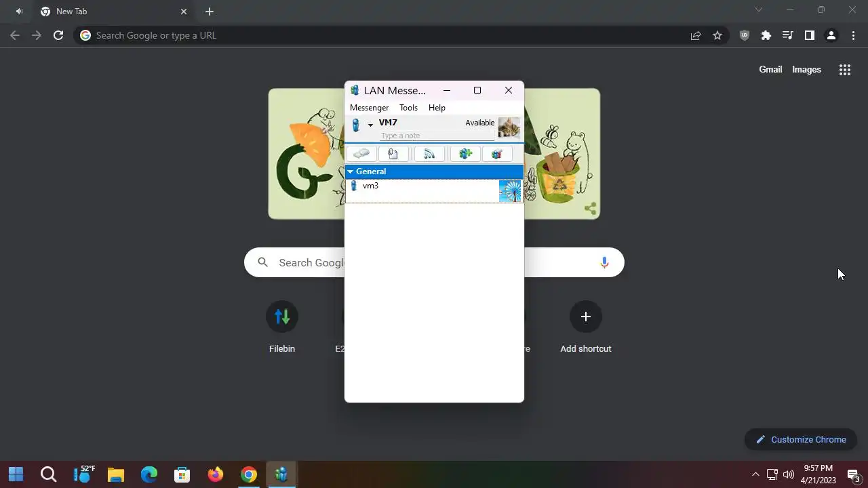Open network icon in system tray
This screenshot has width=868, height=488.
[x=772, y=474]
